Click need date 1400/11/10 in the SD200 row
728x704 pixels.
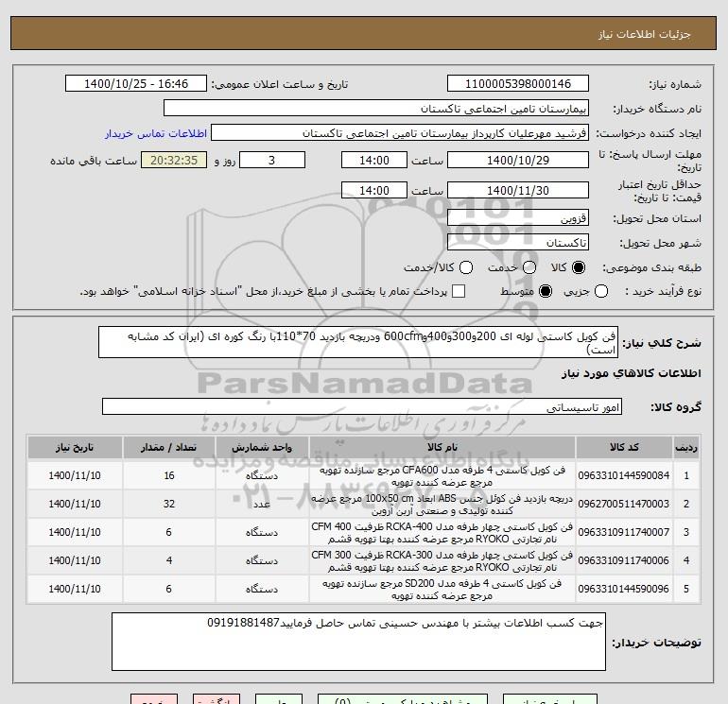(x=75, y=589)
